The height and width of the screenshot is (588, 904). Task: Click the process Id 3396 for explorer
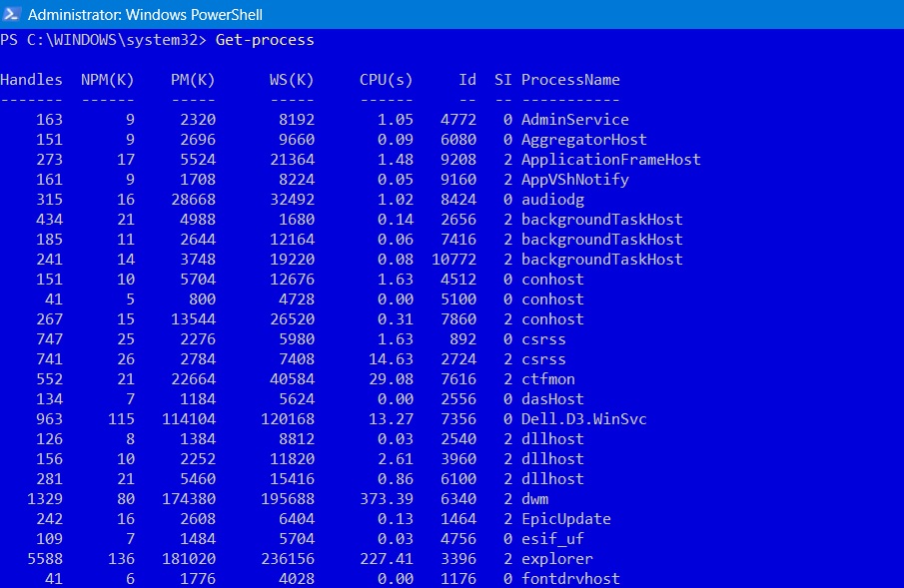457,558
